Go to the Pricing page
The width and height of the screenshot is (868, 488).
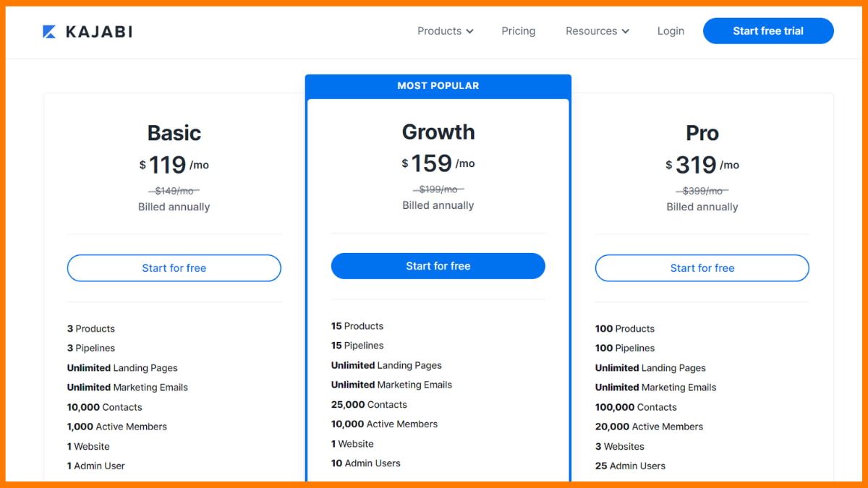pyautogui.click(x=519, y=31)
